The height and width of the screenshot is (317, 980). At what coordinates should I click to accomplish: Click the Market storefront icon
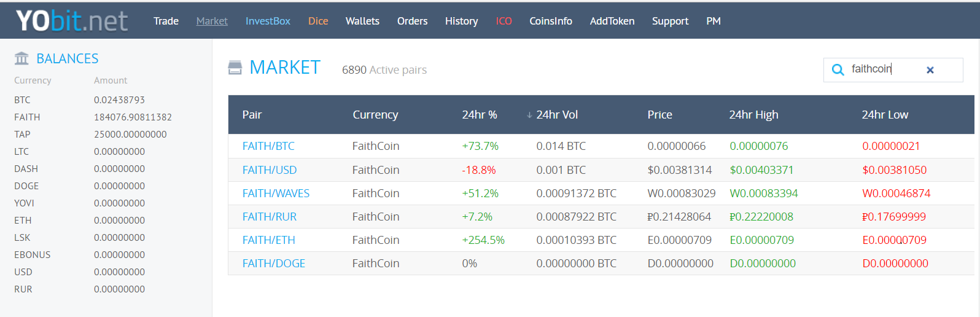pyautogui.click(x=235, y=68)
